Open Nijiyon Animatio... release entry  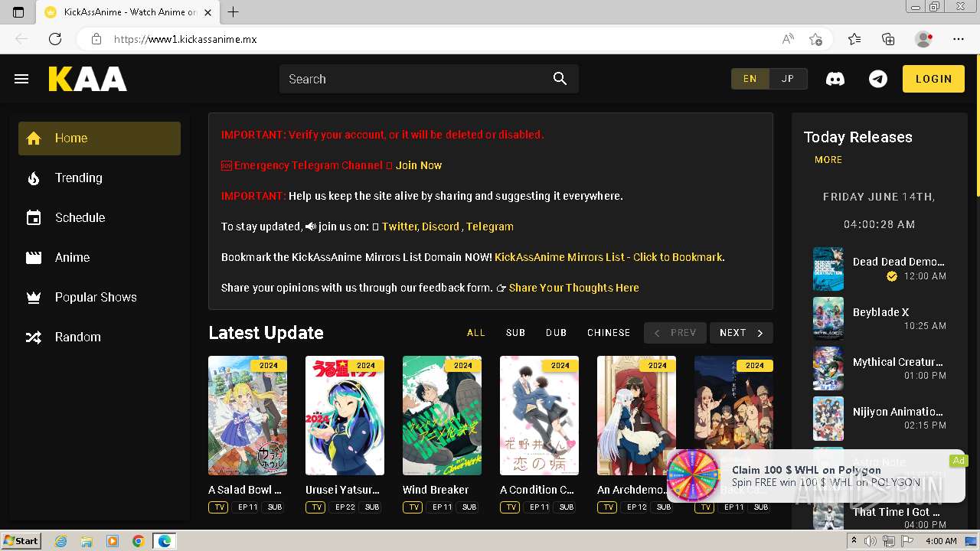click(x=880, y=418)
